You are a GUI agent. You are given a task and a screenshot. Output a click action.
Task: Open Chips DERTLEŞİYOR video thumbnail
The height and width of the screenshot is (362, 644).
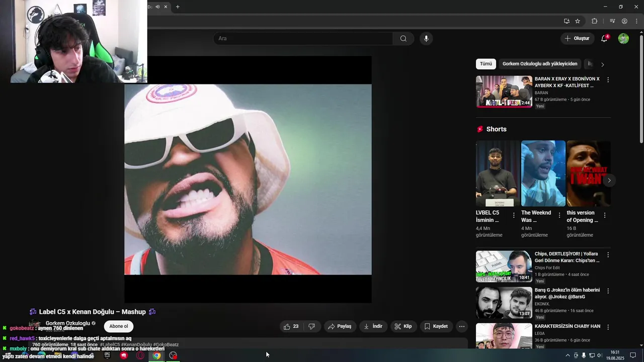point(504,266)
